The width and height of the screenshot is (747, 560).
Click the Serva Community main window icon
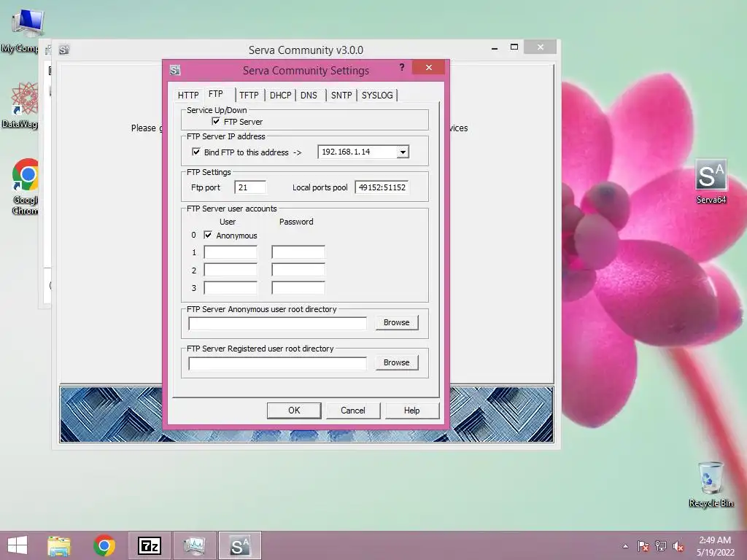[64, 50]
